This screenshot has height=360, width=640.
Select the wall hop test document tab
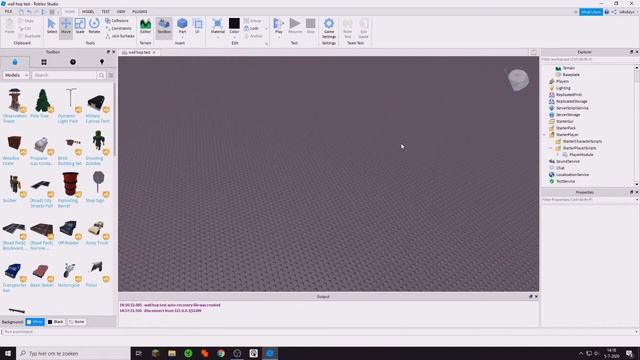coord(139,52)
